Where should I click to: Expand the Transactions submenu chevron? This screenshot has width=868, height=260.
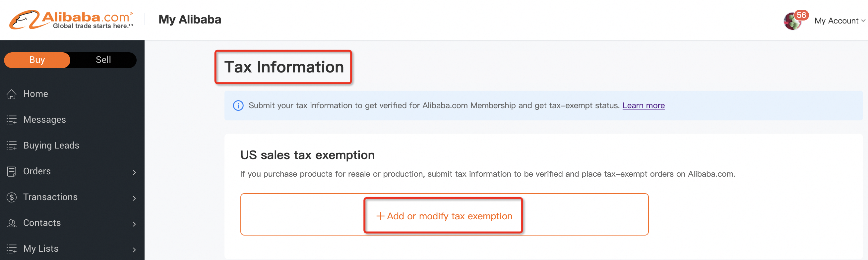point(134,198)
